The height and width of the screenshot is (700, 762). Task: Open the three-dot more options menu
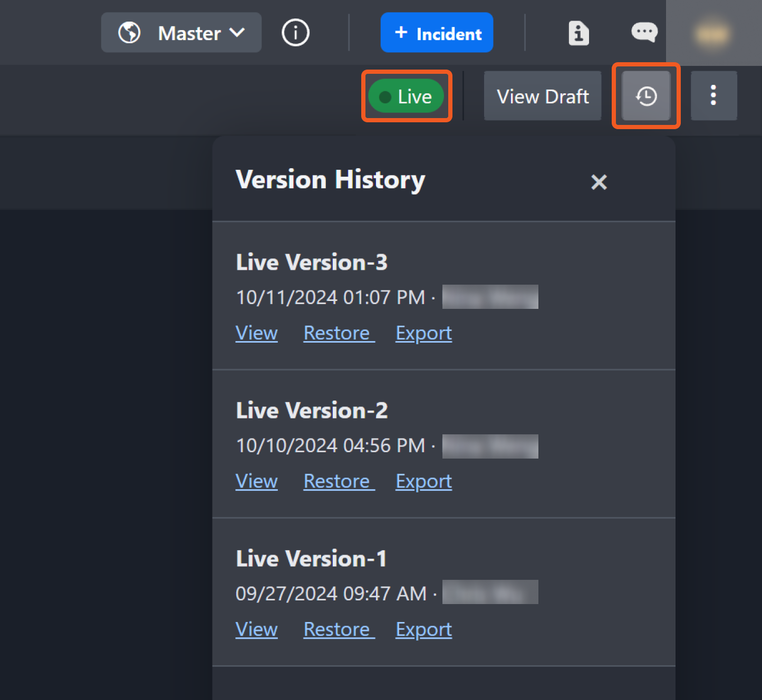tap(713, 96)
